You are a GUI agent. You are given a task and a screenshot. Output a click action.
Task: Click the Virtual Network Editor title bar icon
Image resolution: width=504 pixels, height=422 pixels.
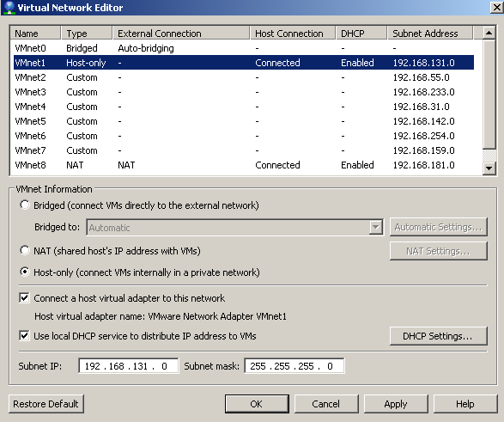9,8
